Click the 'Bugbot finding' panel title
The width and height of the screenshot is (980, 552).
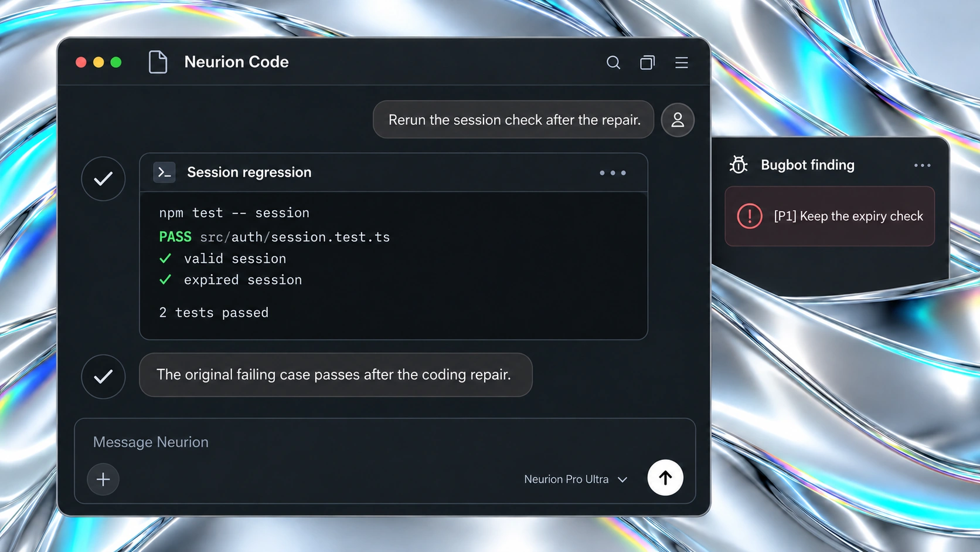coord(808,165)
